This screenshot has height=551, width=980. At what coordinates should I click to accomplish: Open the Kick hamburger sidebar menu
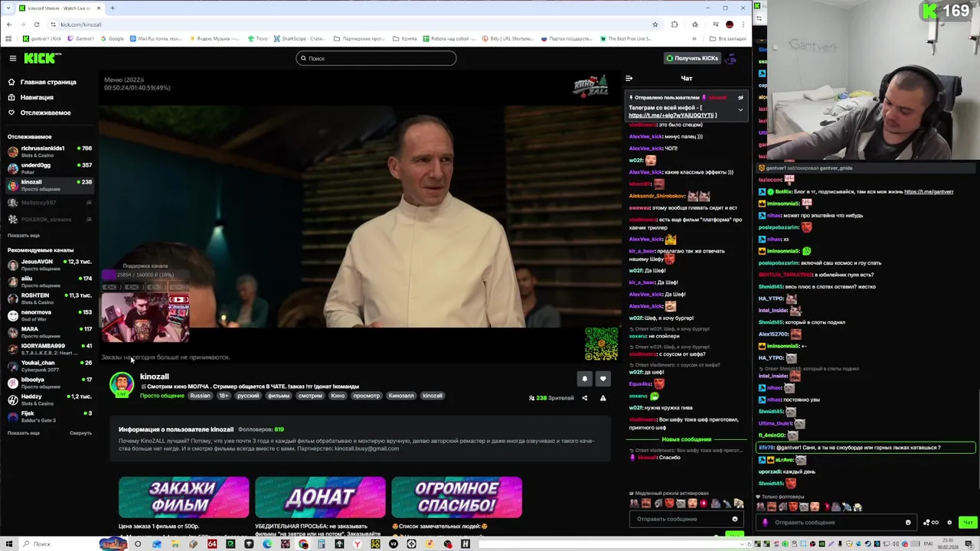12,58
